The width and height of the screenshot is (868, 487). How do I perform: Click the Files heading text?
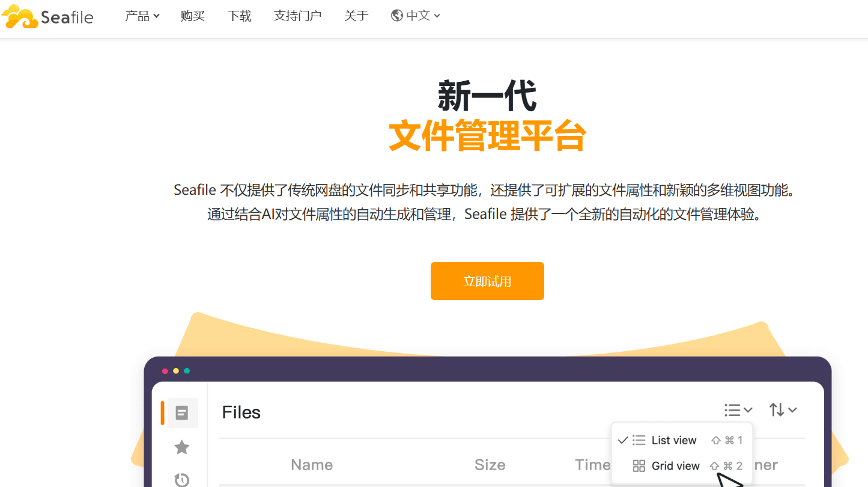241,412
